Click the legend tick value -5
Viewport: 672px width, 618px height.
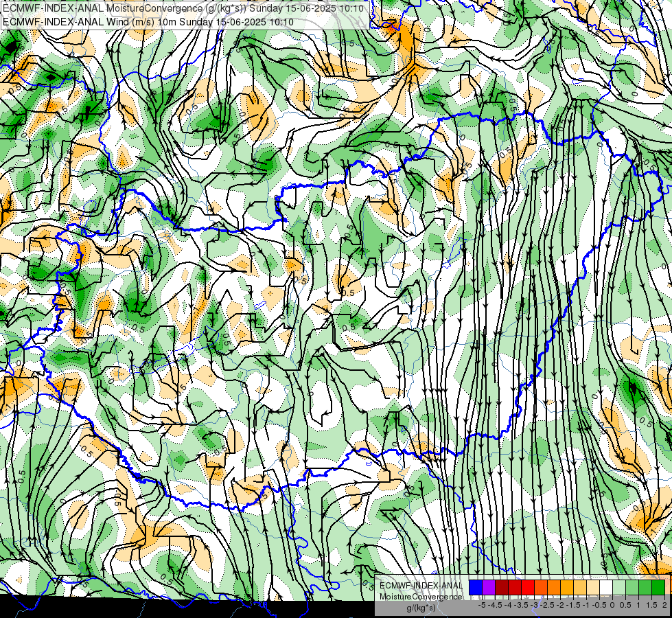(482, 605)
